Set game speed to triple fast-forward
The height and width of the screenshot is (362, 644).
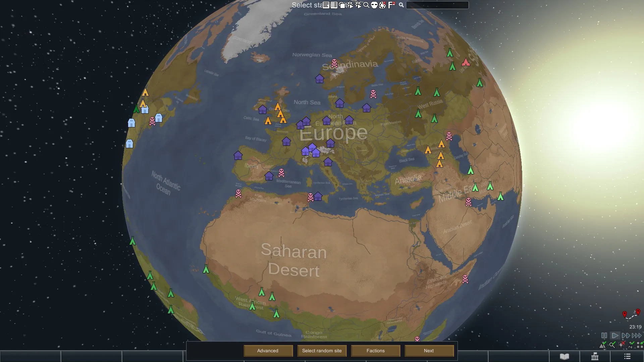[637, 336]
